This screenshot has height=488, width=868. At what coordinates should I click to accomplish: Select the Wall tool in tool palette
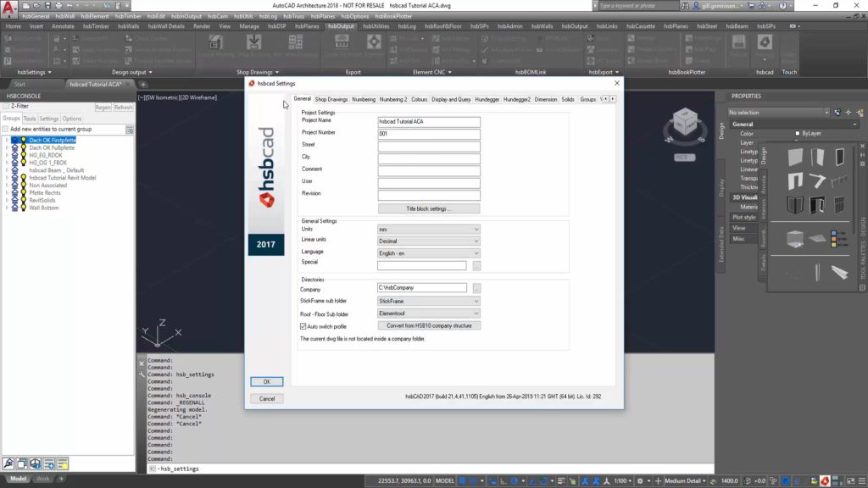pyautogui.click(x=795, y=157)
